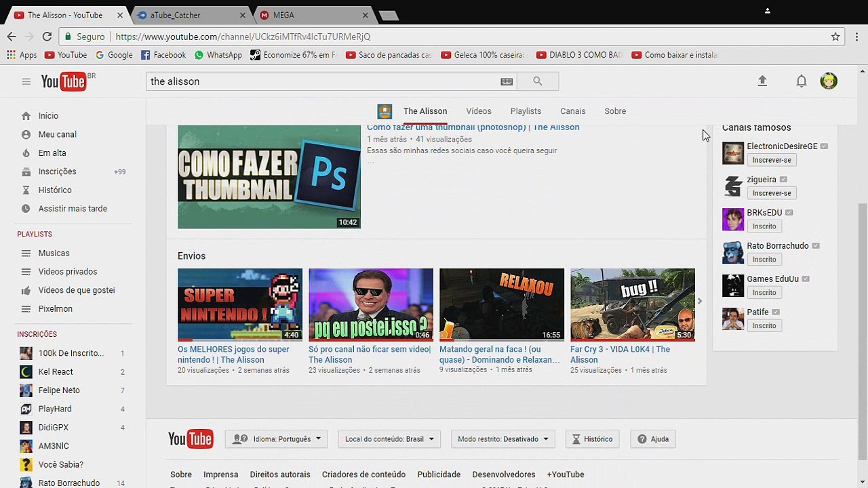Open Assistir mais tarde list
The height and width of the screenshot is (488, 868).
(x=73, y=209)
